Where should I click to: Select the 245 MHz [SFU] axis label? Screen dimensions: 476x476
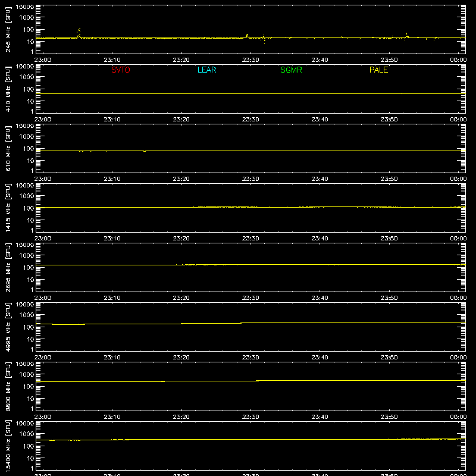pyautogui.click(x=8, y=29)
